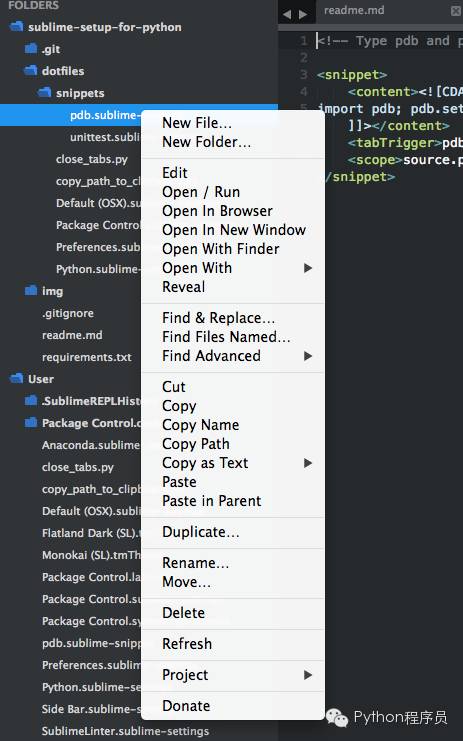Click the Package Control.cache folder icon
The width and height of the screenshot is (463, 741).
pyautogui.click(x=31, y=422)
